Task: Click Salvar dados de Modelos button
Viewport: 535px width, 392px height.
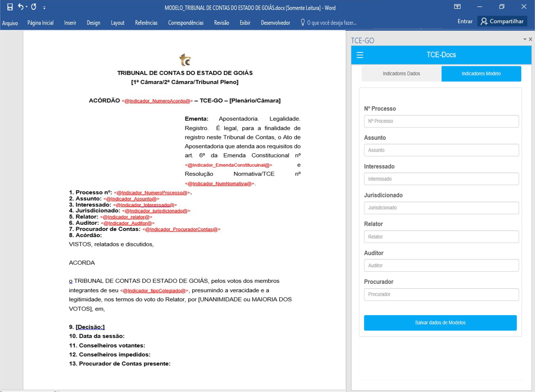Action: [440, 323]
